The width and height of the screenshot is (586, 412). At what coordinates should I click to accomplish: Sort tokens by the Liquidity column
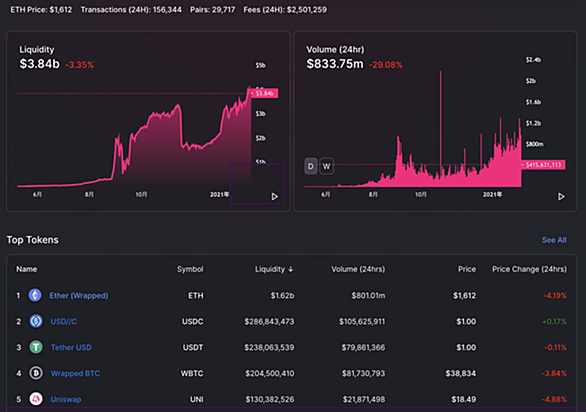[x=274, y=269]
